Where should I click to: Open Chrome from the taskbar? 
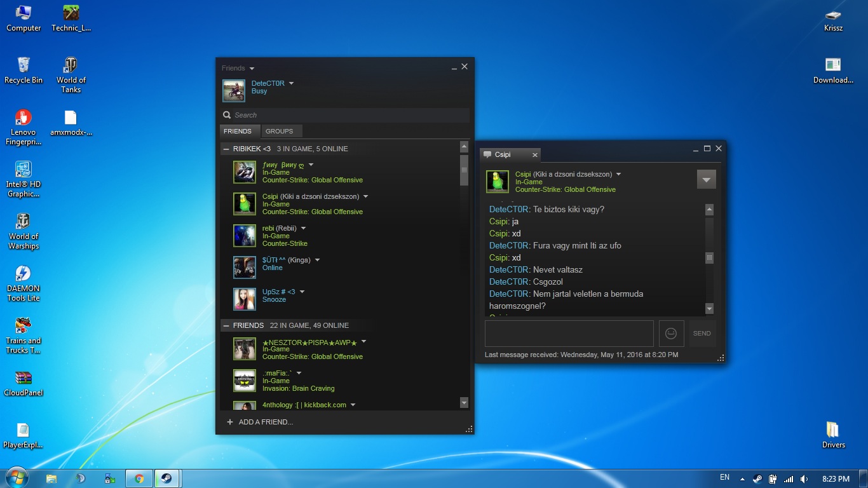(139, 478)
